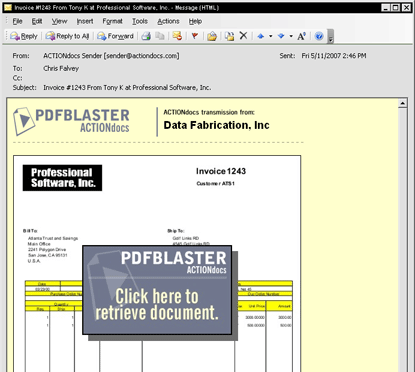
Task: Click 'Click here to retrieve document' banner
Action: point(157,290)
